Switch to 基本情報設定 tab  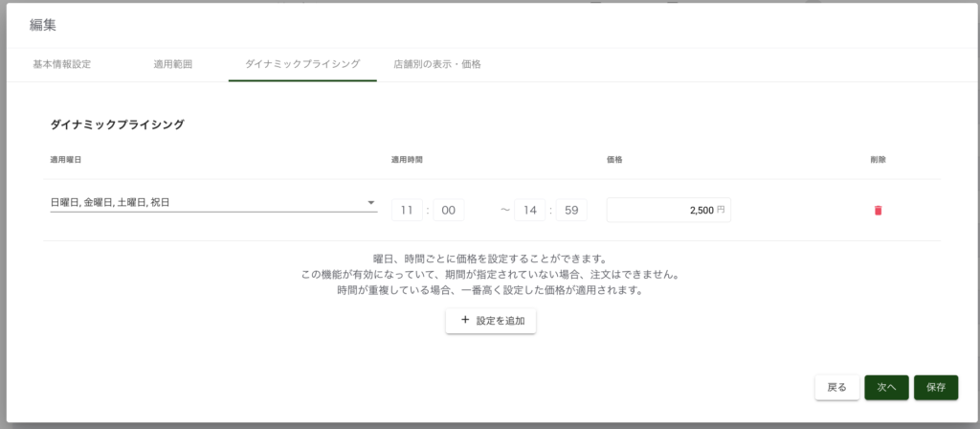coord(62,64)
